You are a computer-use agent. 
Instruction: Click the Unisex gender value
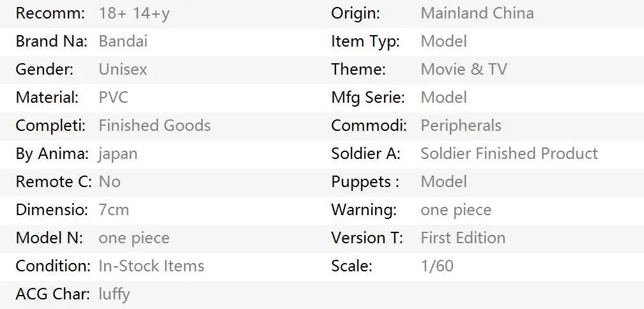click(x=123, y=70)
